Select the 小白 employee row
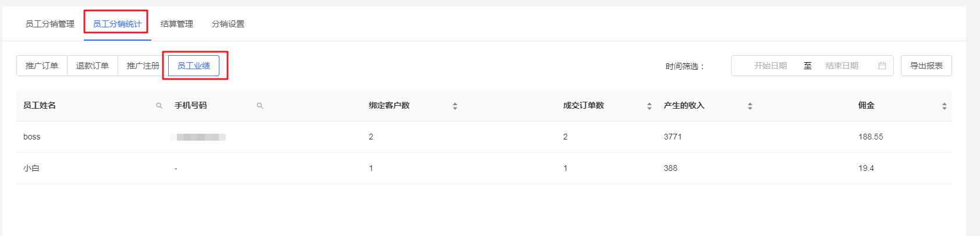980x236 pixels. [x=484, y=168]
